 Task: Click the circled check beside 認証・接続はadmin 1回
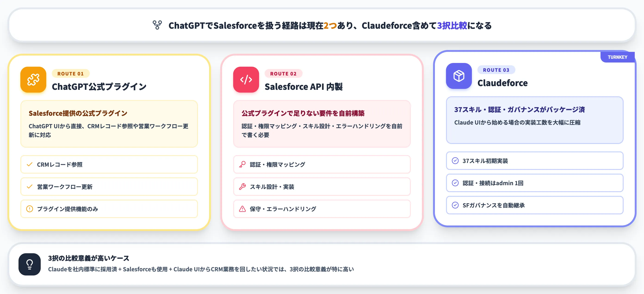455,183
